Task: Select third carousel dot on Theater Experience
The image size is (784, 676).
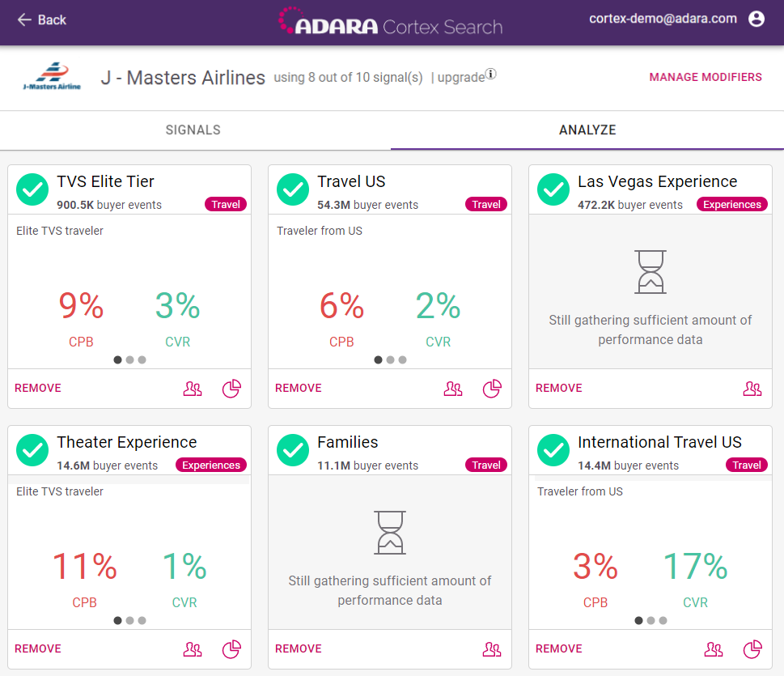Action: pos(142,620)
